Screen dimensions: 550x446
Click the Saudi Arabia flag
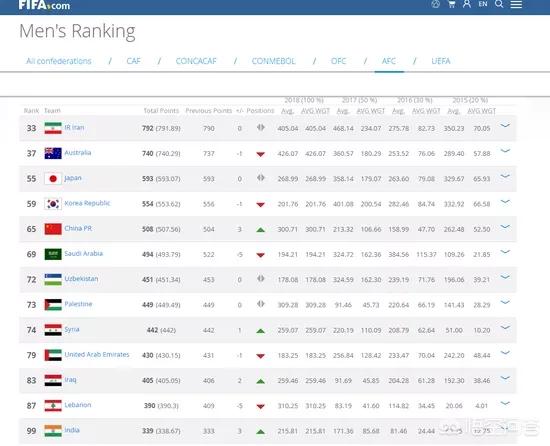tap(53, 254)
